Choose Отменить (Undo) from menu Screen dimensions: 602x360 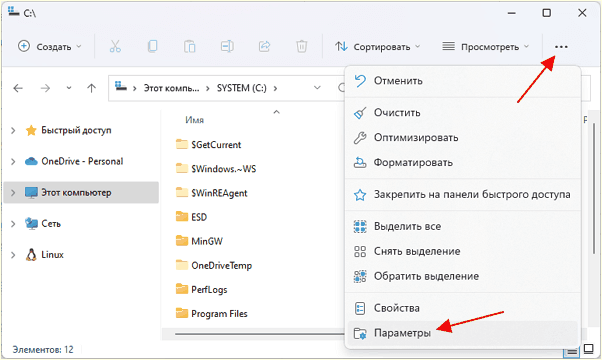click(x=463, y=81)
